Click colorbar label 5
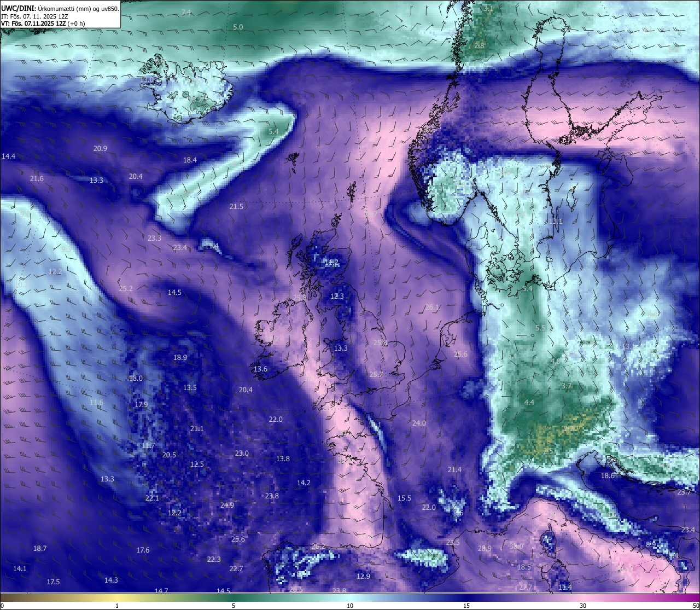 pyautogui.click(x=234, y=606)
